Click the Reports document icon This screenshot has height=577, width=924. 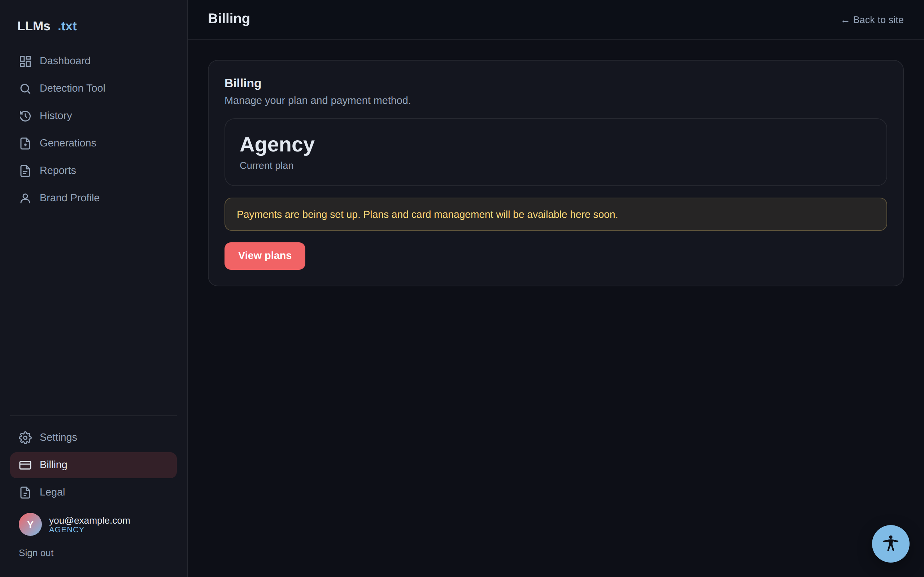[25, 171]
